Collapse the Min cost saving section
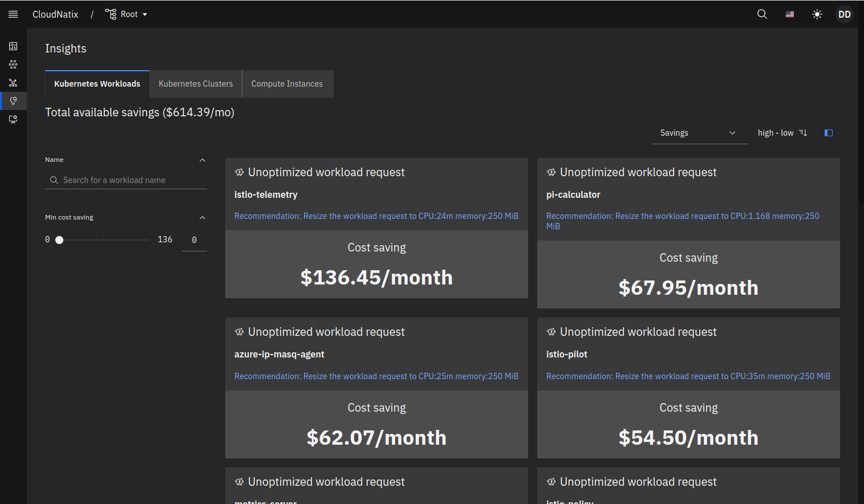864x504 pixels. 202,218
